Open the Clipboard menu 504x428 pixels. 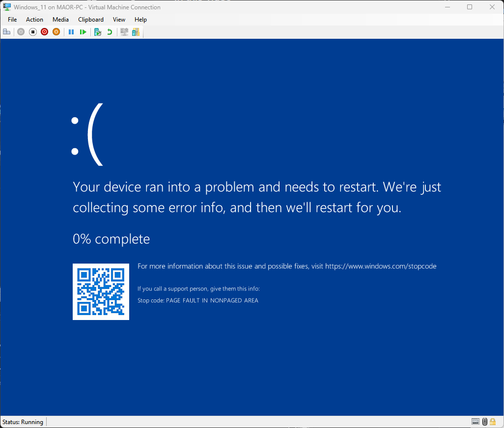tap(90, 20)
